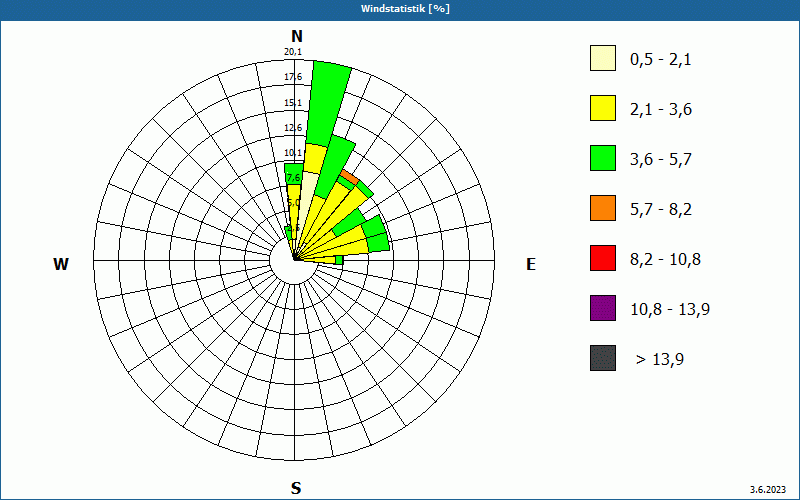Click the 17,6 axis value

coord(293,77)
